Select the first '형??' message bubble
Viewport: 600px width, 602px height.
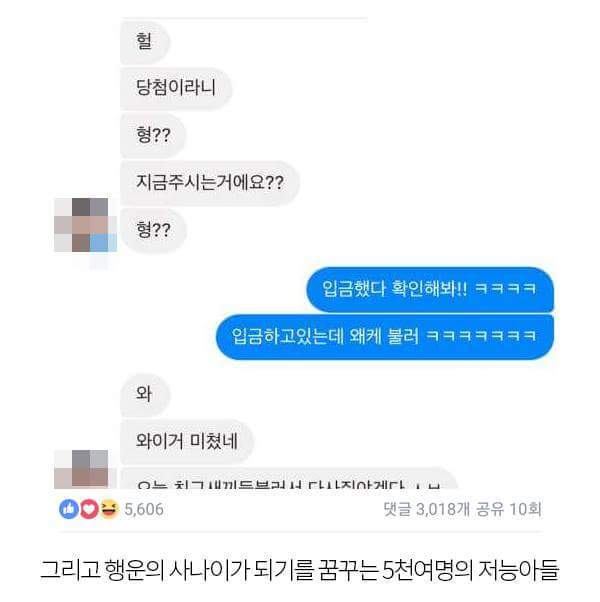click(x=154, y=135)
